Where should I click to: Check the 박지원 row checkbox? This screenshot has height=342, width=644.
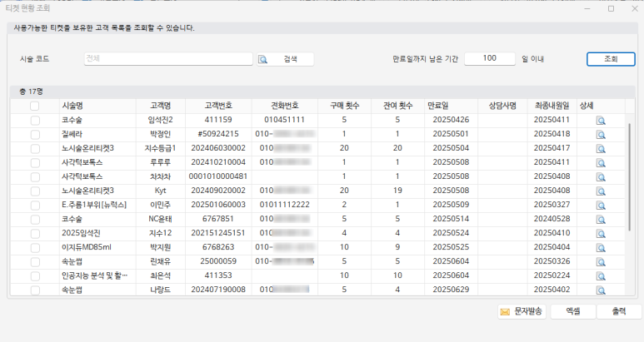click(35, 248)
